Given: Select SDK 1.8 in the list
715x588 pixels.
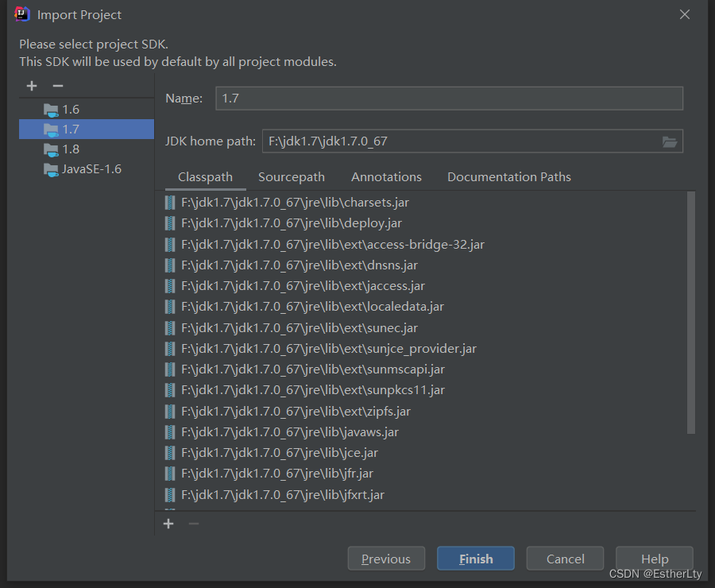Looking at the screenshot, I should point(87,149).
